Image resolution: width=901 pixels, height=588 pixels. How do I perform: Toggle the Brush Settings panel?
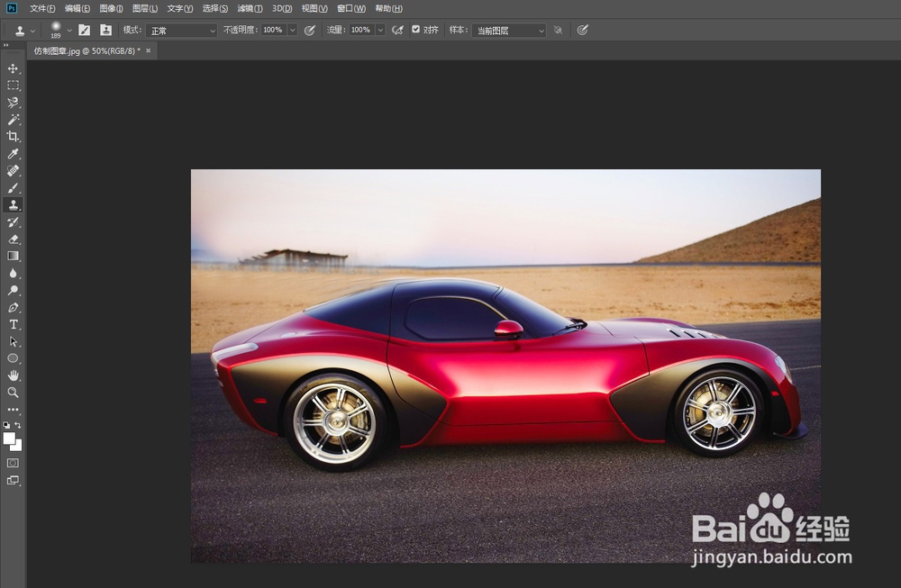(85, 30)
